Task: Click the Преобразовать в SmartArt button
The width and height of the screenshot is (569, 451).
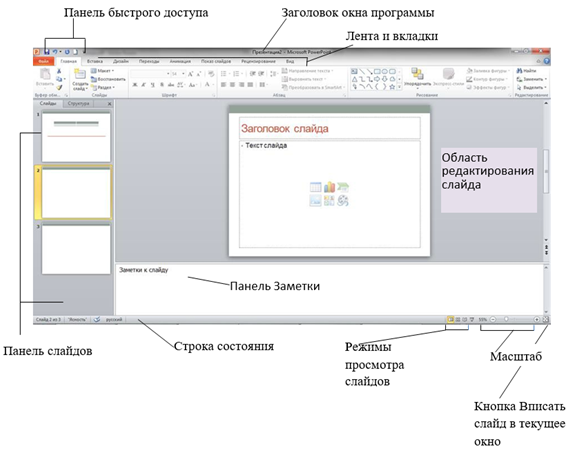Action: [314, 87]
